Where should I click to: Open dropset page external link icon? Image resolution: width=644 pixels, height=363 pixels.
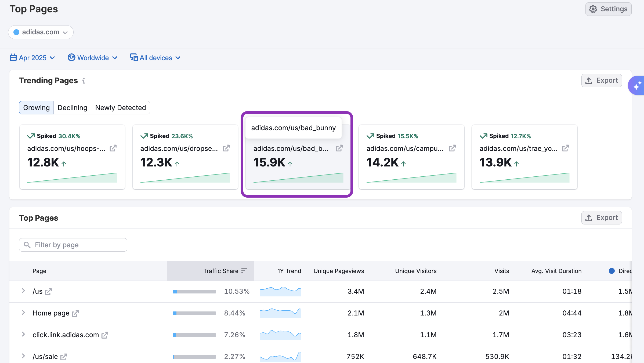click(226, 148)
